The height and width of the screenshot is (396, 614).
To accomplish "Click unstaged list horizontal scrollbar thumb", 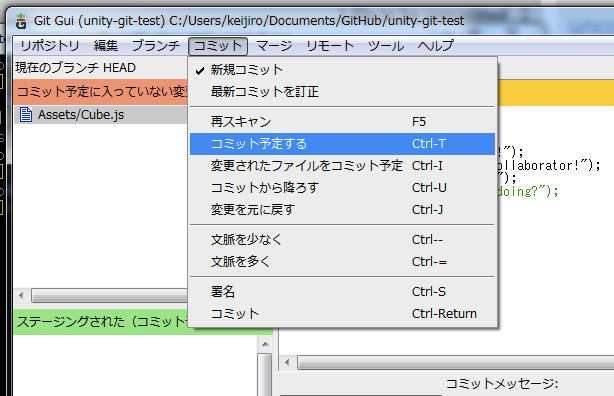I will (110, 295).
